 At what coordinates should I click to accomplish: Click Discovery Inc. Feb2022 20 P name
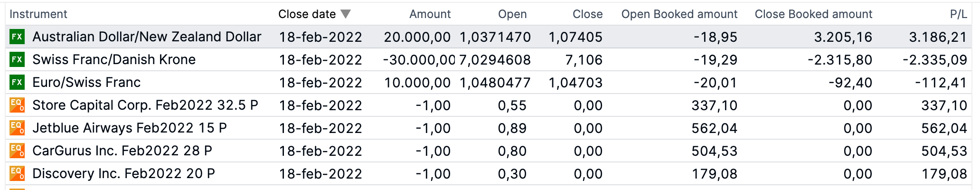tap(123, 173)
